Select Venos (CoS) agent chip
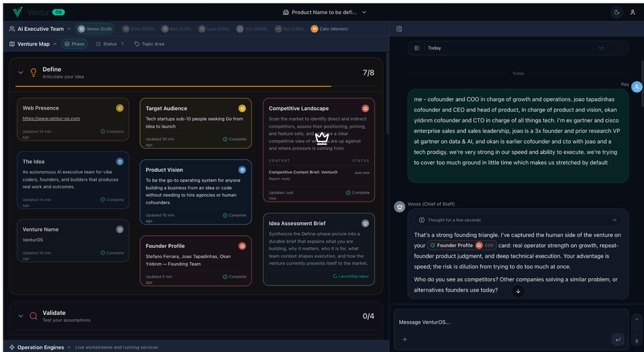Image resolution: width=644 pixels, height=352 pixels. click(95, 29)
